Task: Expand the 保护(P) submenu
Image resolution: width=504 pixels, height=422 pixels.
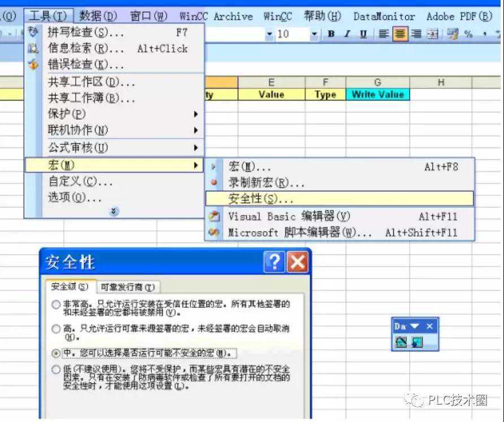Action: [121, 114]
